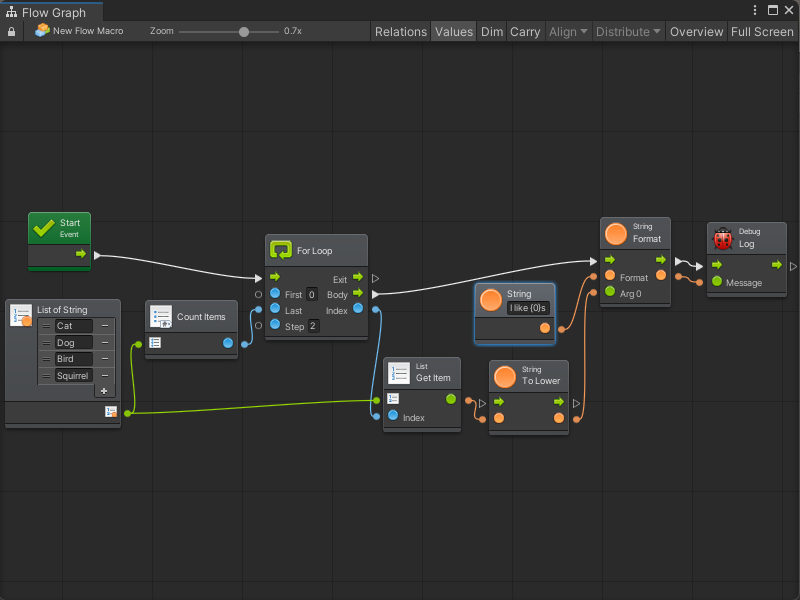Expand the Distribute dropdown
Image resolution: width=800 pixels, height=600 pixels.
[628, 31]
